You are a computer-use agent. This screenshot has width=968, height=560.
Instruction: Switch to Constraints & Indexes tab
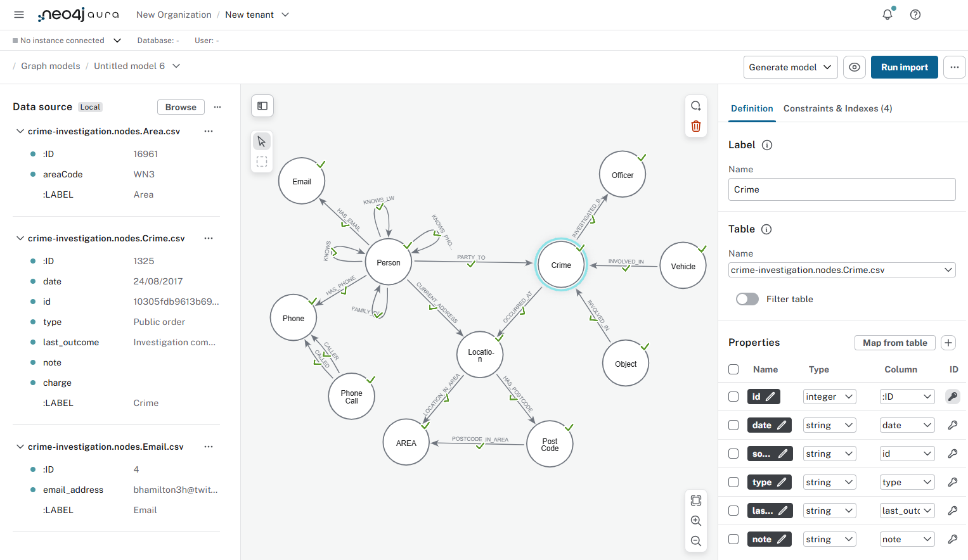point(837,108)
